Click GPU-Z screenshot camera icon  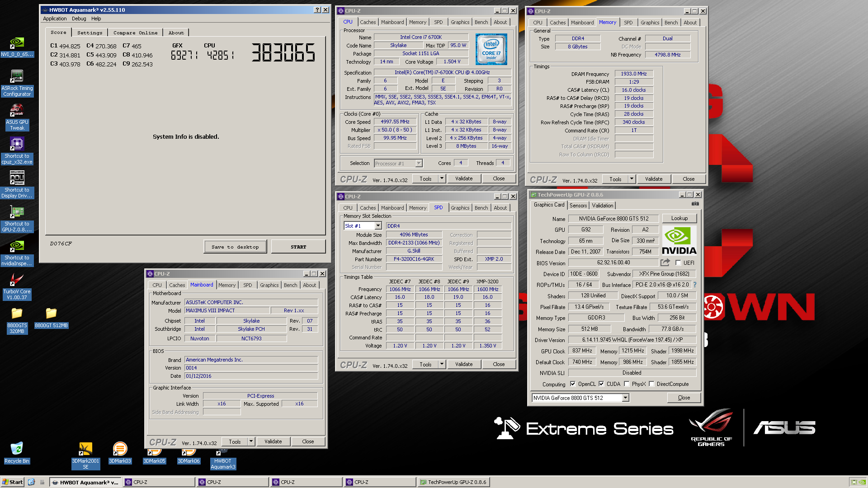coord(695,204)
